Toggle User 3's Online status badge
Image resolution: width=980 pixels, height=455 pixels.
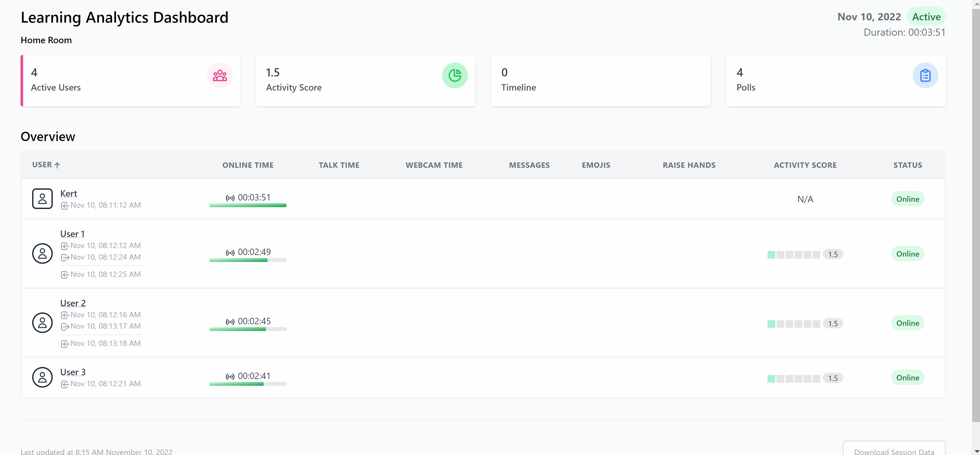(908, 377)
